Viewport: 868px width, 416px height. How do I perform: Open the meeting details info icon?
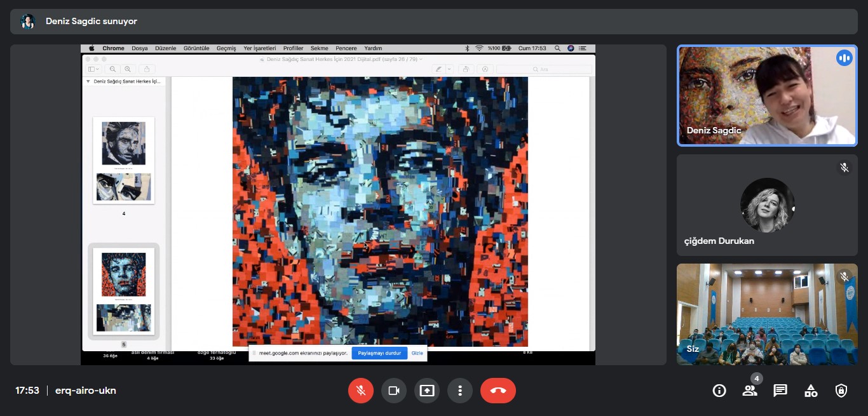click(719, 391)
